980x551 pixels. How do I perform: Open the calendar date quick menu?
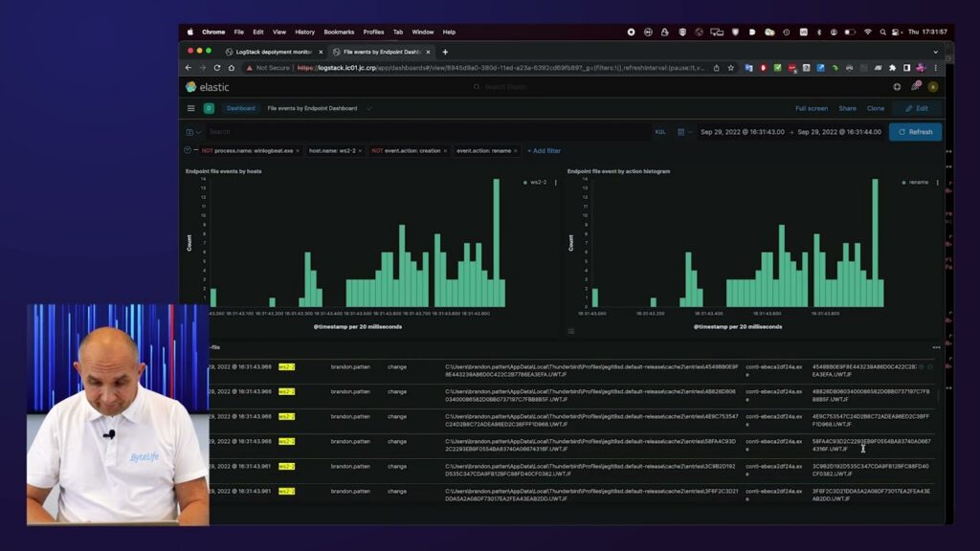pos(683,132)
